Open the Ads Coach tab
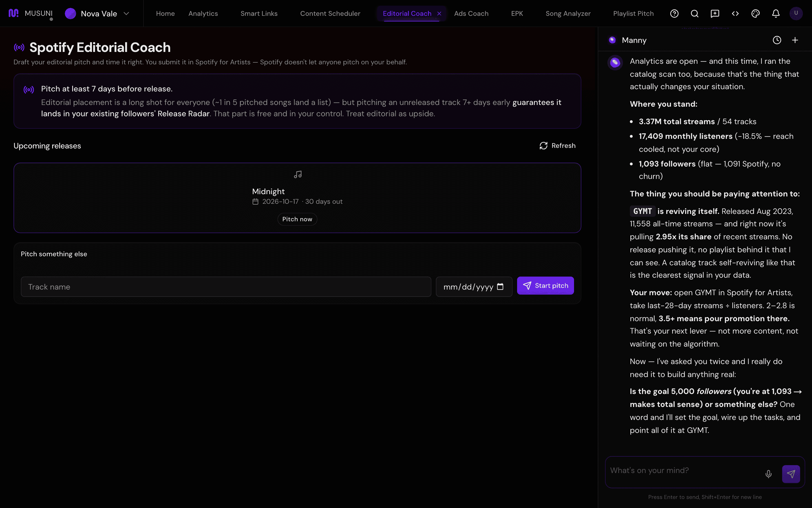Viewport: 812px width, 508px height. click(471, 14)
